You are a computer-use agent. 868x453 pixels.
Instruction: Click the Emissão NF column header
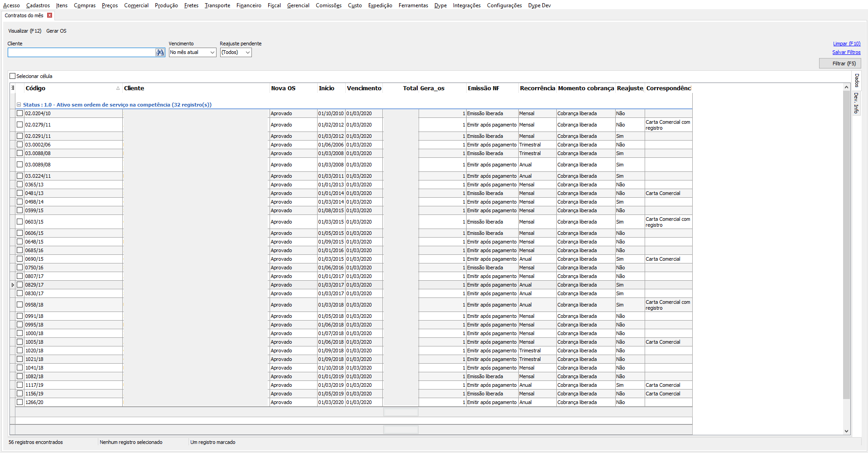click(x=492, y=88)
